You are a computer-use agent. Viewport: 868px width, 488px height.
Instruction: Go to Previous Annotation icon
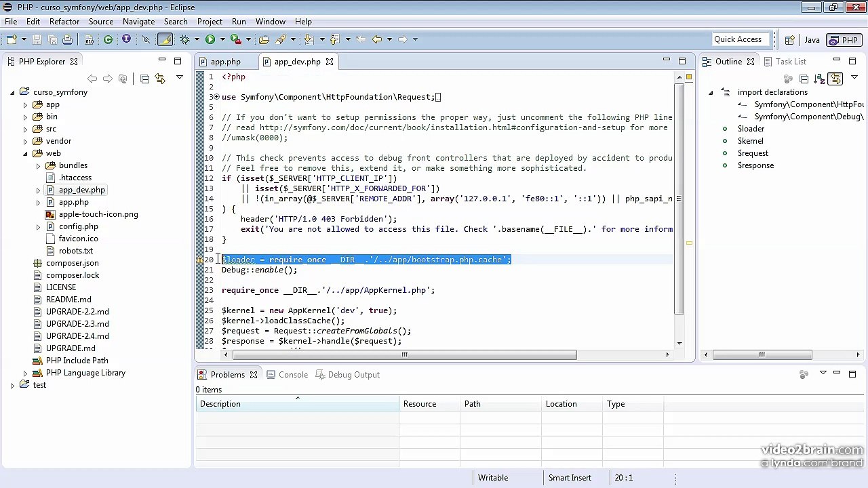click(x=334, y=39)
